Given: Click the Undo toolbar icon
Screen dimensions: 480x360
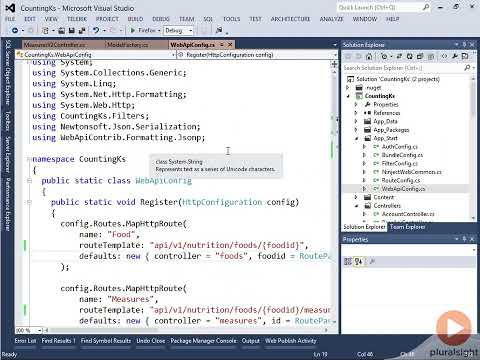Looking at the screenshot, I should coord(96,30).
